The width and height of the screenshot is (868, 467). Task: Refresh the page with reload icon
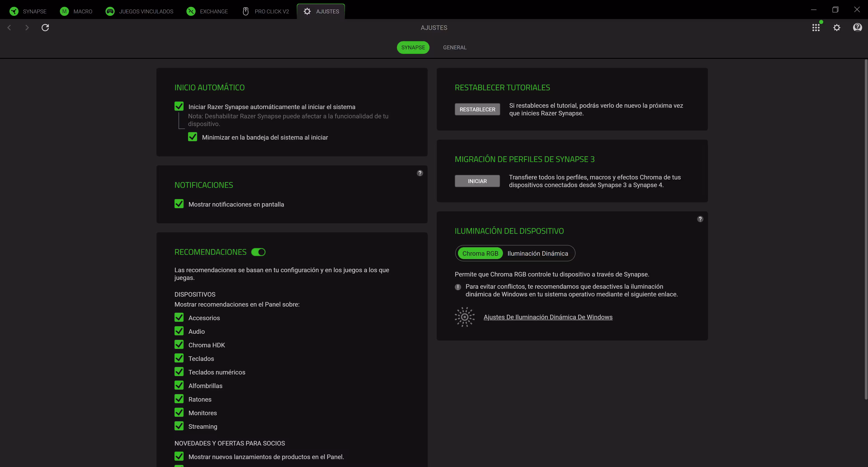tap(45, 28)
